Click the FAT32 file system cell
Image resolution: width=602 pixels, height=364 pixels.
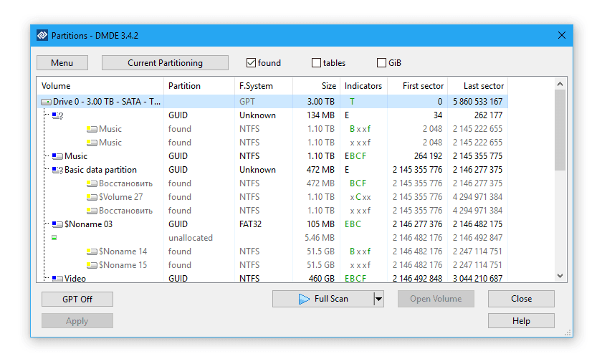(250, 224)
